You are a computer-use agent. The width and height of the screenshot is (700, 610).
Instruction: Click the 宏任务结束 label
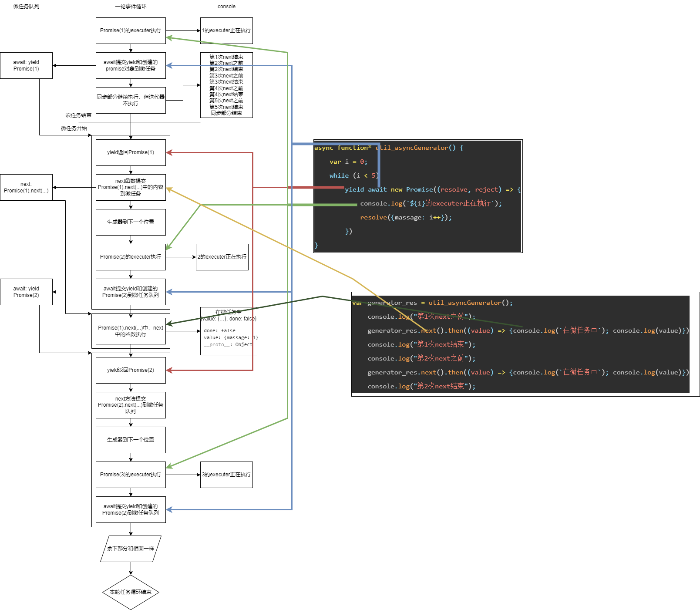pyautogui.click(x=78, y=115)
